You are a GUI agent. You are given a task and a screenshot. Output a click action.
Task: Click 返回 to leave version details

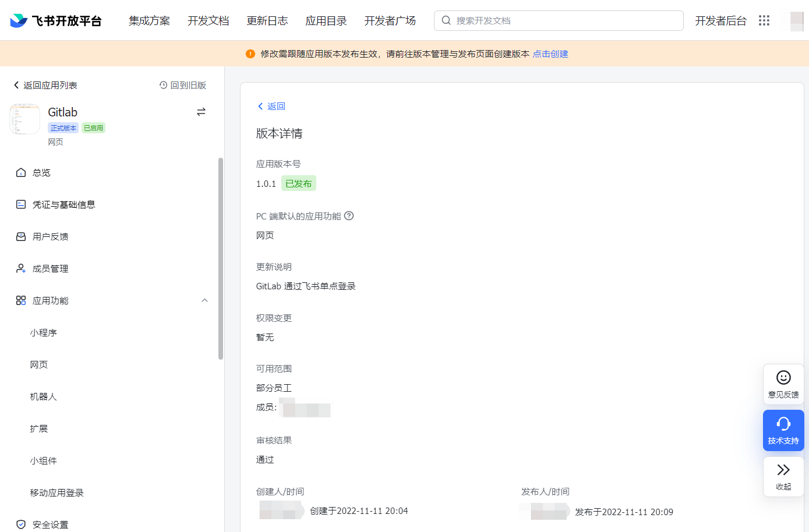tap(271, 106)
